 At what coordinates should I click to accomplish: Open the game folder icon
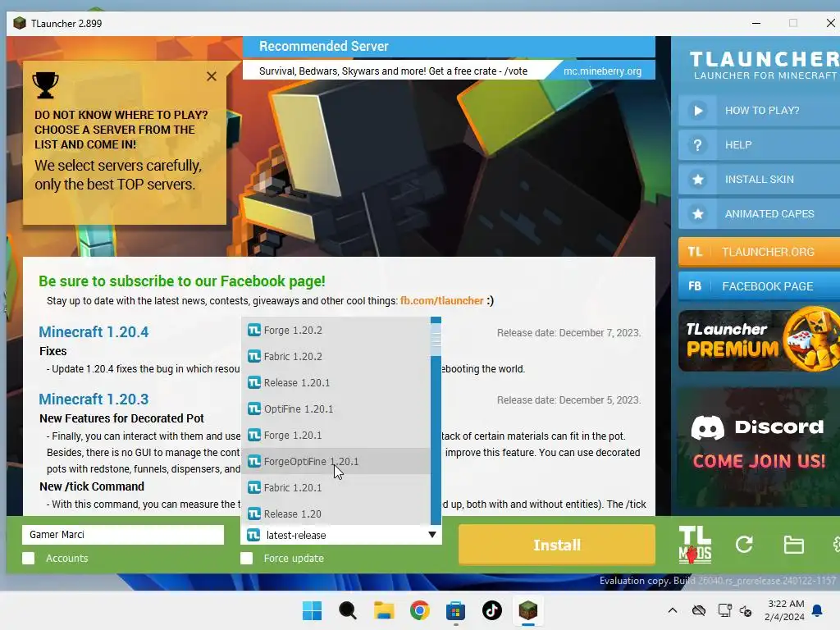[x=793, y=545]
